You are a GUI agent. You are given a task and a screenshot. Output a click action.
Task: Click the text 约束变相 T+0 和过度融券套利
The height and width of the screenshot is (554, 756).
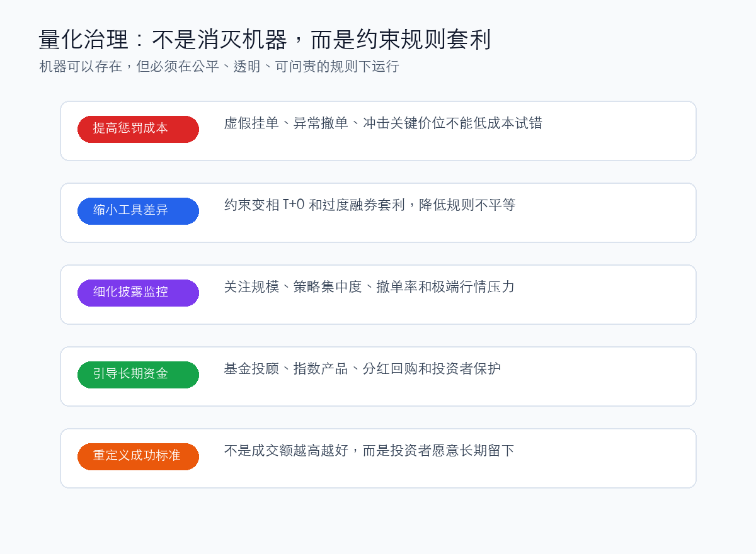314,205
